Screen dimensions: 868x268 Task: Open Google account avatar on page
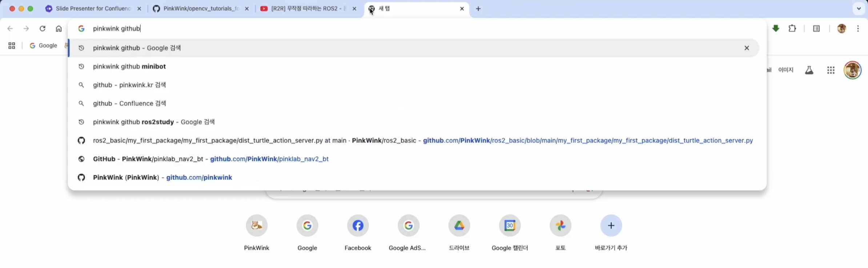pyautogui.click(x=852, y=70)
